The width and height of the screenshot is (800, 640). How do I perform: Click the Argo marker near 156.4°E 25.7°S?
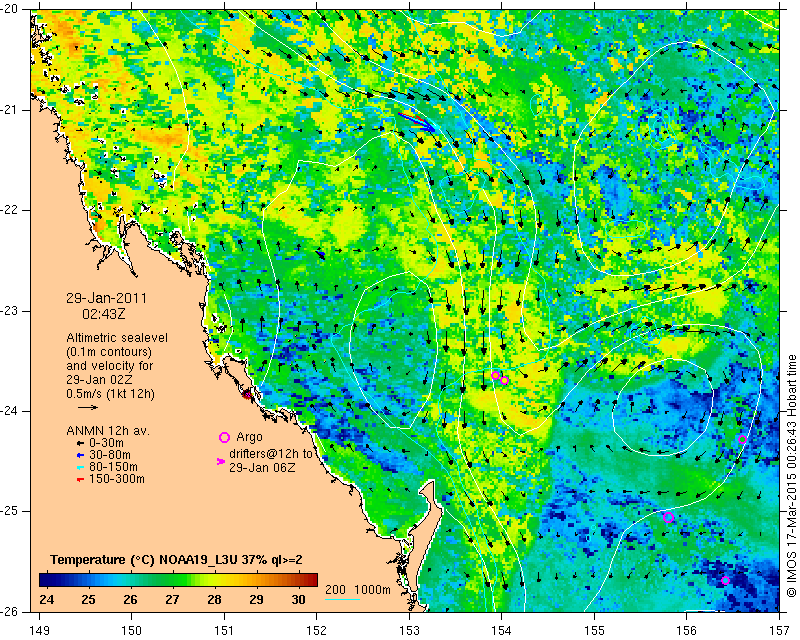(x=726, y=580)
